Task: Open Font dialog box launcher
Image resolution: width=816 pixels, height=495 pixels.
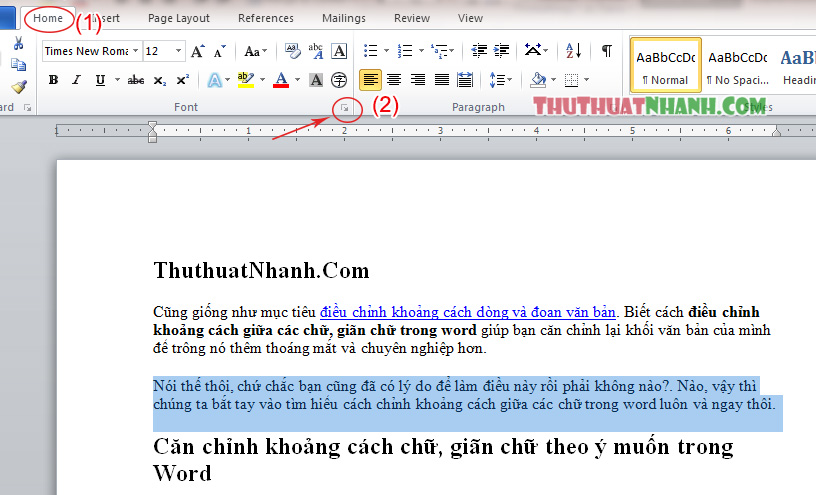Action: coord(344,108)
